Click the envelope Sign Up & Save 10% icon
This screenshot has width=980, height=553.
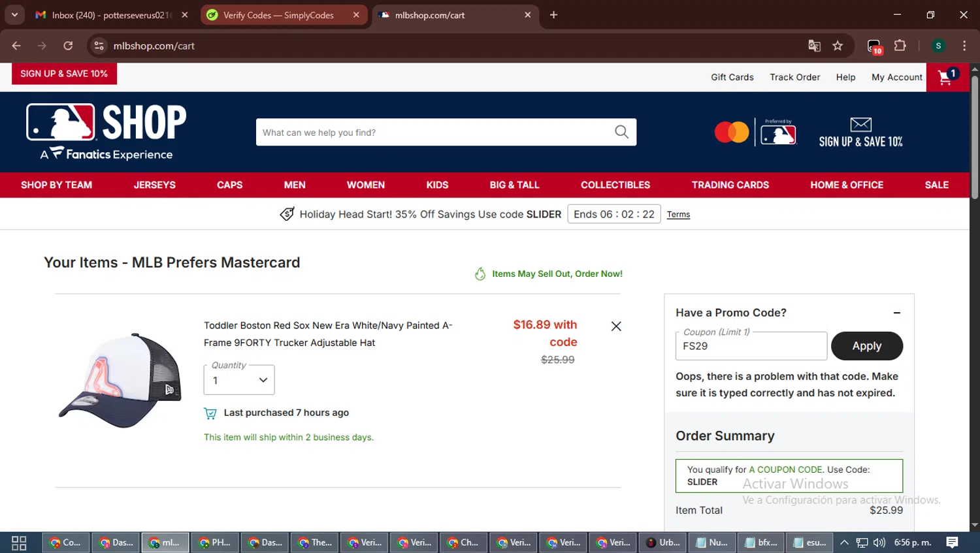860,133
